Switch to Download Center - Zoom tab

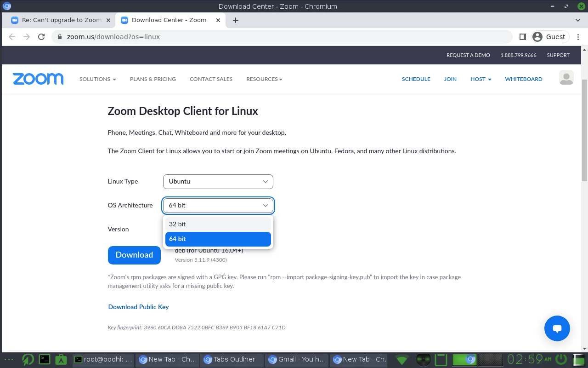(171, 20)
